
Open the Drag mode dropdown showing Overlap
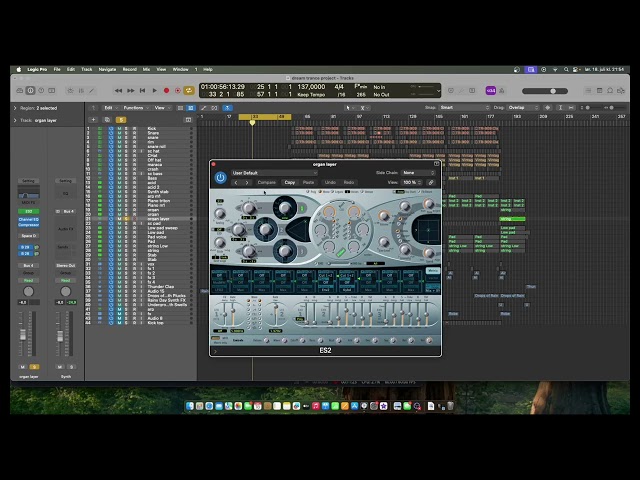[523, 107]
